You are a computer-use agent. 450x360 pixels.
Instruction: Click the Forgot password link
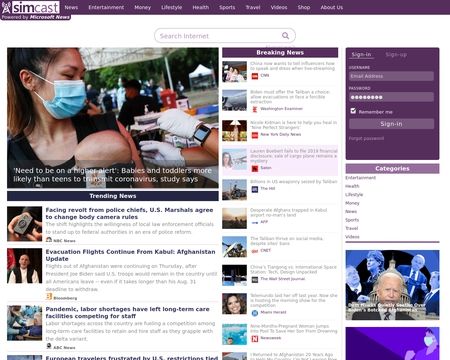pyautogui.click(x=366, y=138)
